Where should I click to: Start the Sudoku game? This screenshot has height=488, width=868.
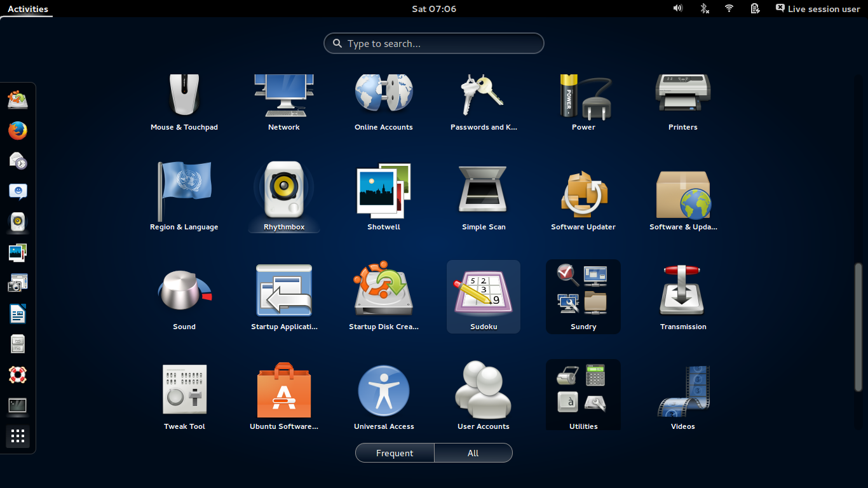[484, 296]
